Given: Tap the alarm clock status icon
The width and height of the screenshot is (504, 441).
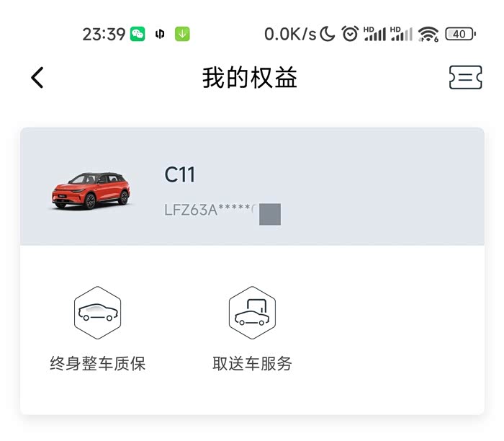Looking at the screenshot, I should (x=350, y=34).
